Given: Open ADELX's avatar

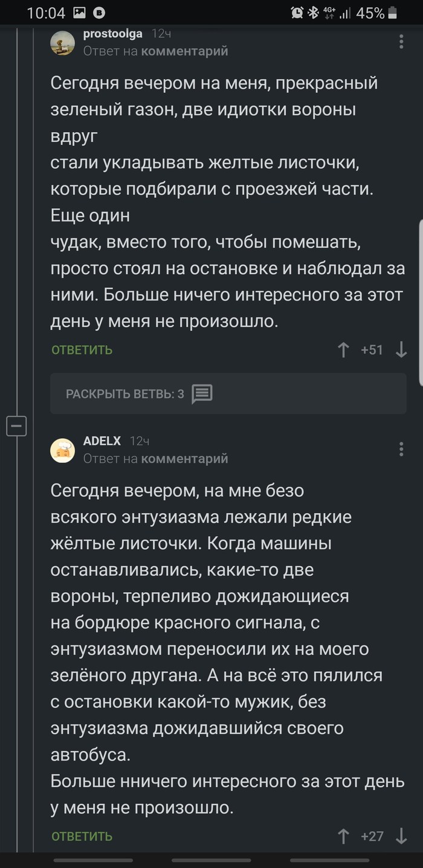Looking at the screenshot, I should pos(62,450).
